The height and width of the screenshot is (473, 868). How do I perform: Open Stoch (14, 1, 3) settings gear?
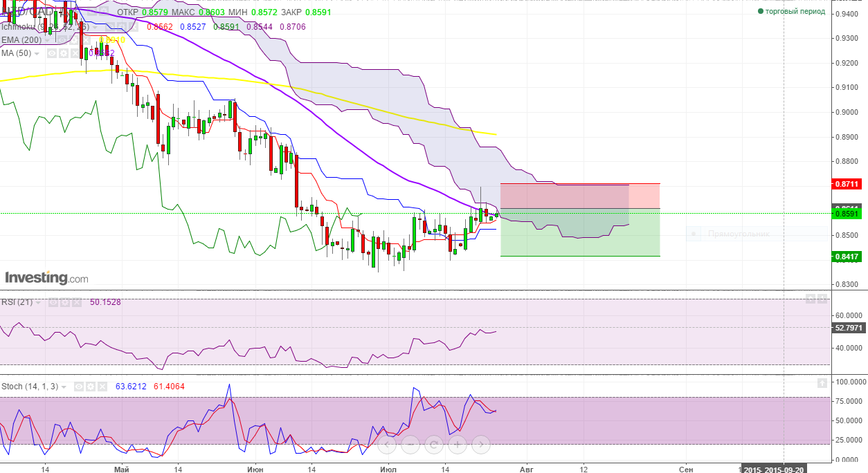click(x=91, y=387)
